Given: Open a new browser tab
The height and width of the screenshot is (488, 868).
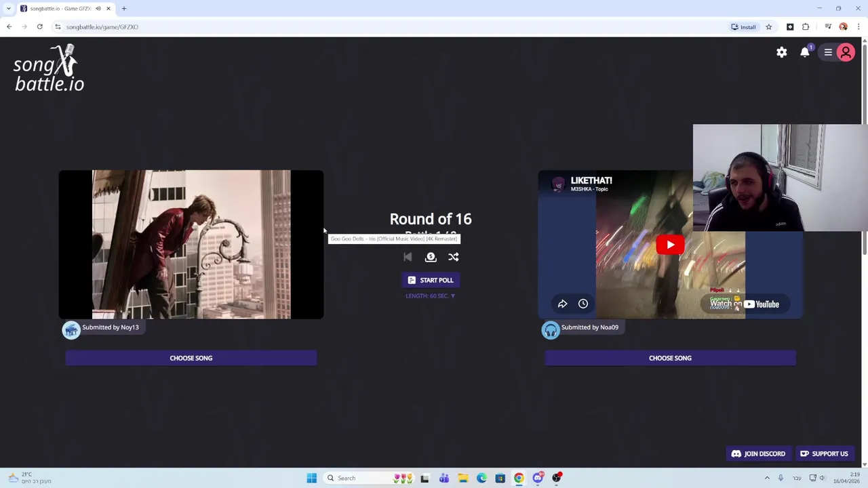Looking at the screenshot, I should coord(124,9).
